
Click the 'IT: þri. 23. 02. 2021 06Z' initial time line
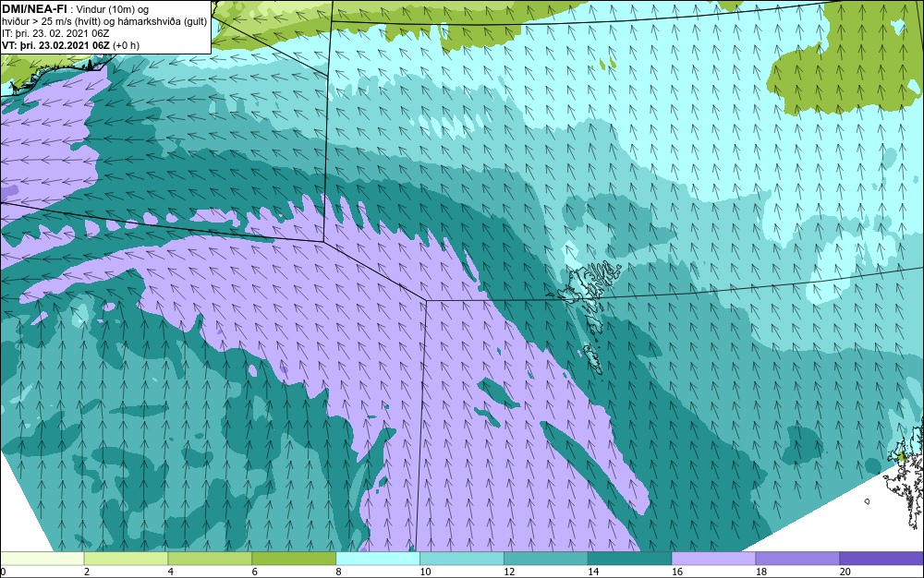coord(55,33)
